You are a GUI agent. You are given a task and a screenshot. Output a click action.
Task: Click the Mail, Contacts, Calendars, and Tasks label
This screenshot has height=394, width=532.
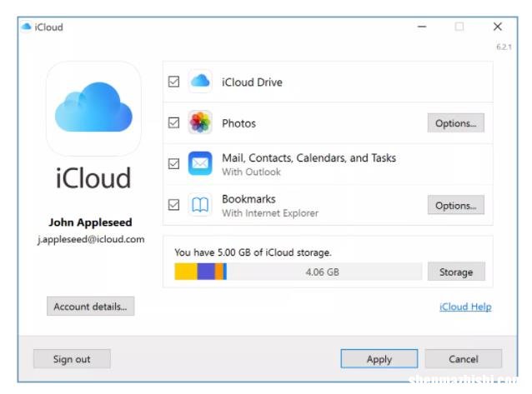(x=309, y=157)
